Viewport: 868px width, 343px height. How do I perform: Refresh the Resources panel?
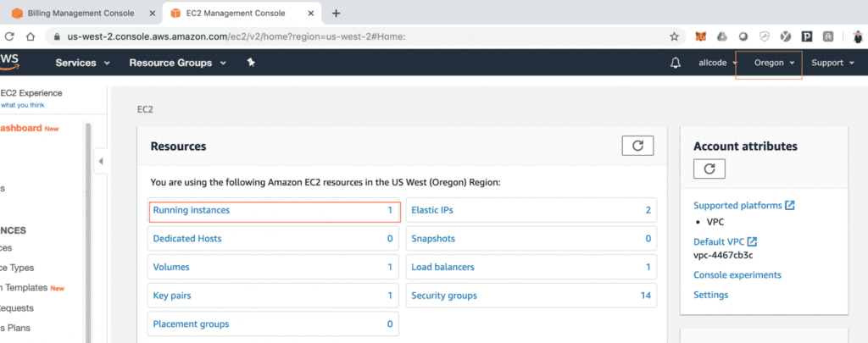coord(637,146)
